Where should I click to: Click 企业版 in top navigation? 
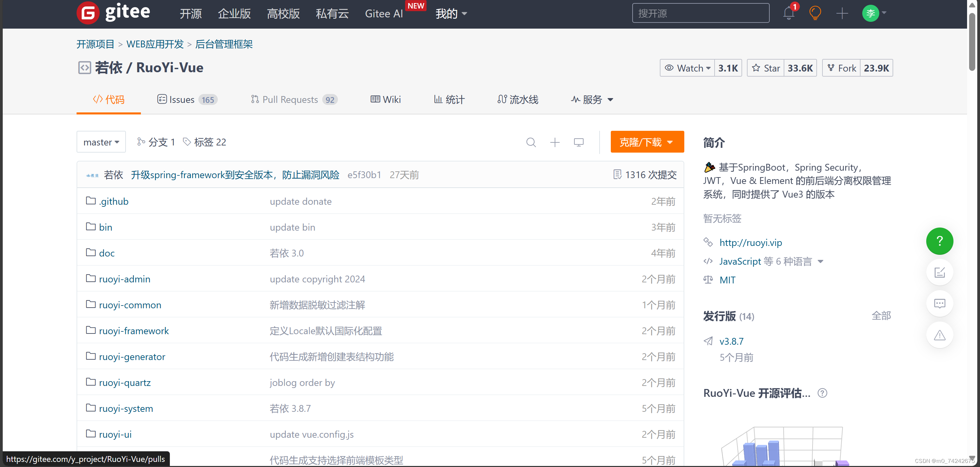click(234, 14)
